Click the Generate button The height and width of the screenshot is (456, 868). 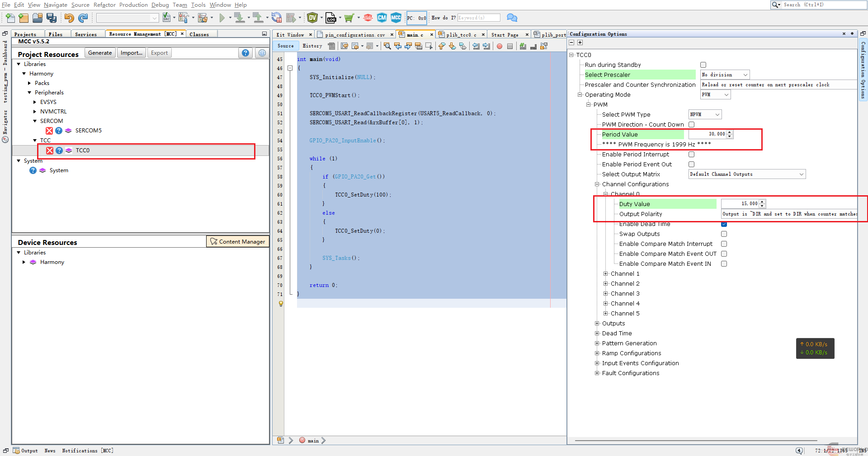pos(100,53)
